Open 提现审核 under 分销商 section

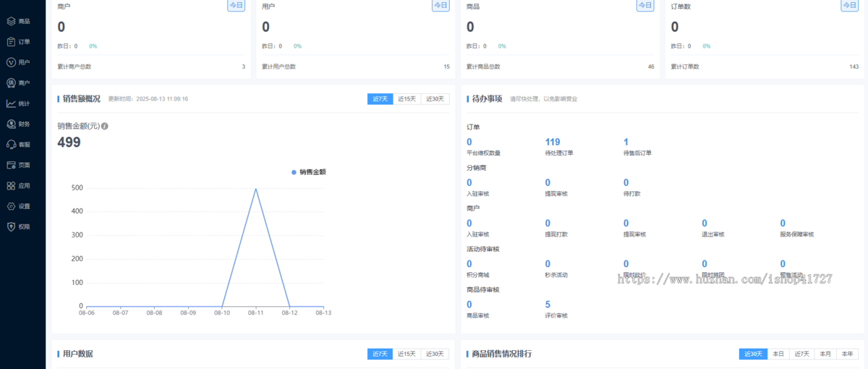click(x=556, y=187)
